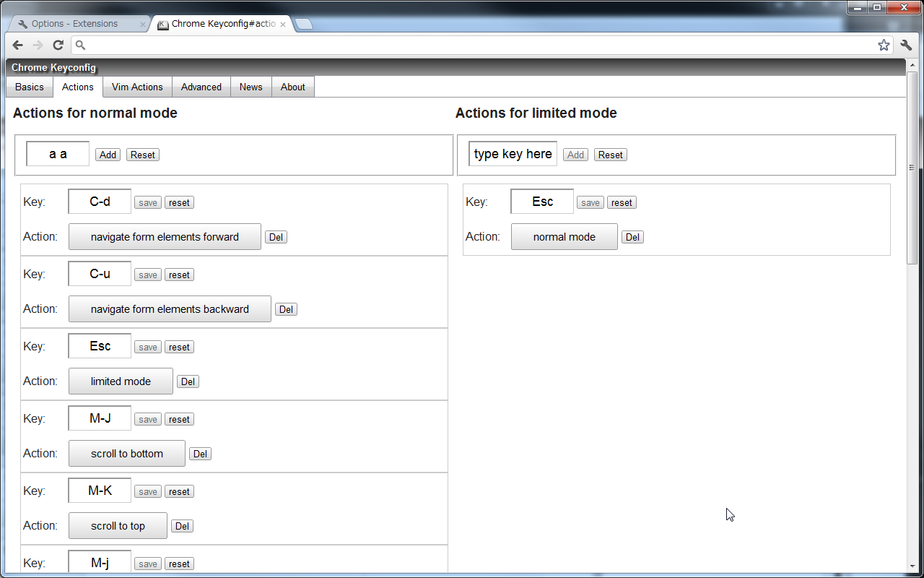Viewport: 924px width, 578px height.
Task: Click Add in normal mode section
Action: click(108, 155)
